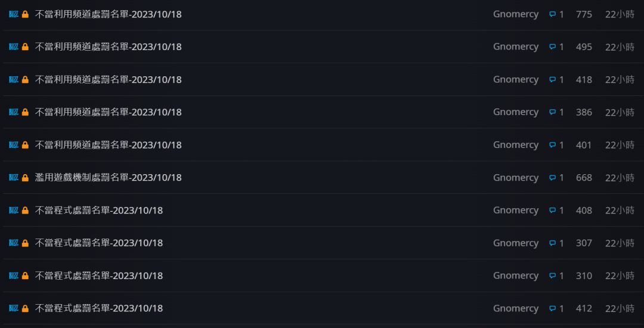Open 不當程式處罰名單 topic with 412 views
Screen dimensions: 644x328
pos(99,308)
